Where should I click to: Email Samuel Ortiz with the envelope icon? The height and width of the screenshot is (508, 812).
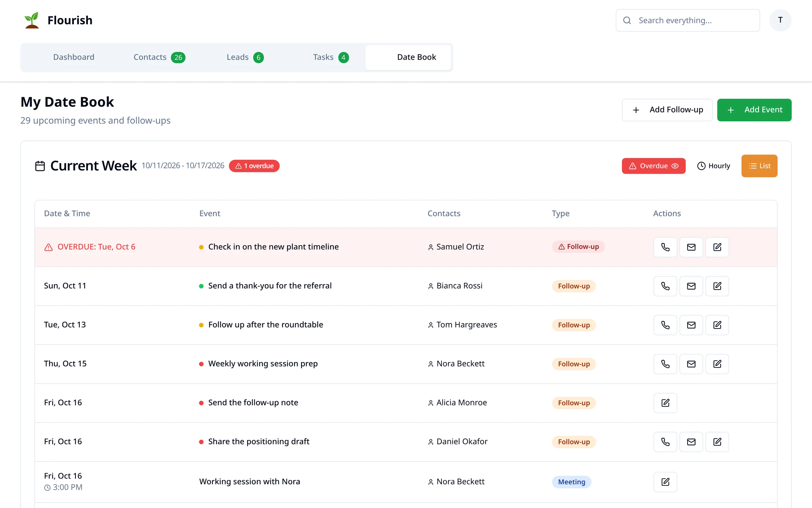(691, 247)
